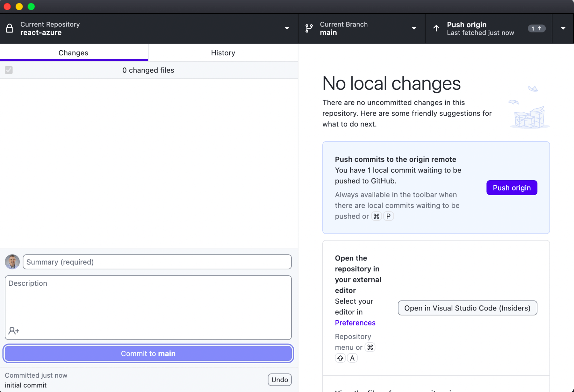Select the Changes tab
574x392 pixels.
click(73, 53)
